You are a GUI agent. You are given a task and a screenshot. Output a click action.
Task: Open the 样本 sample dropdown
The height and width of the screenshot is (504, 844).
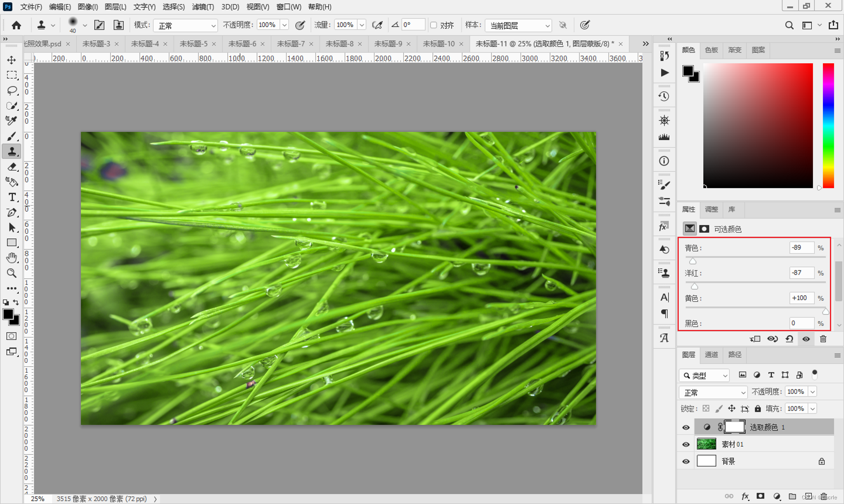(518, 25)
